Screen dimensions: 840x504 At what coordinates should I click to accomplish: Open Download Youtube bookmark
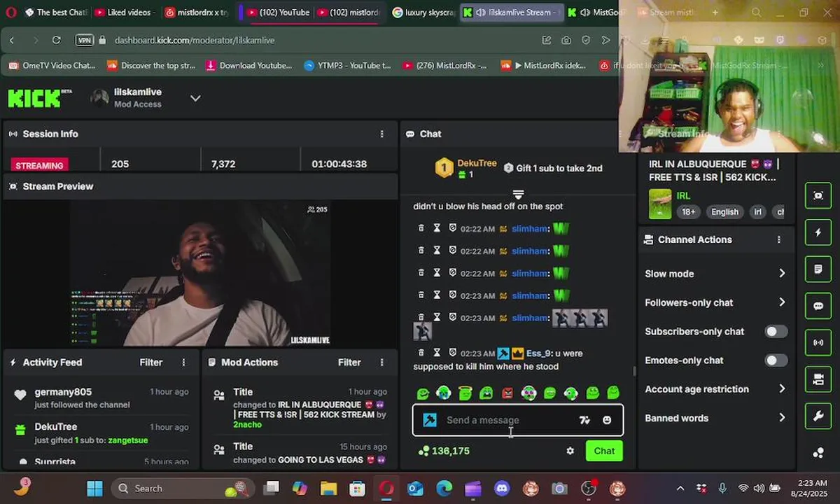[x=248, y=66]
